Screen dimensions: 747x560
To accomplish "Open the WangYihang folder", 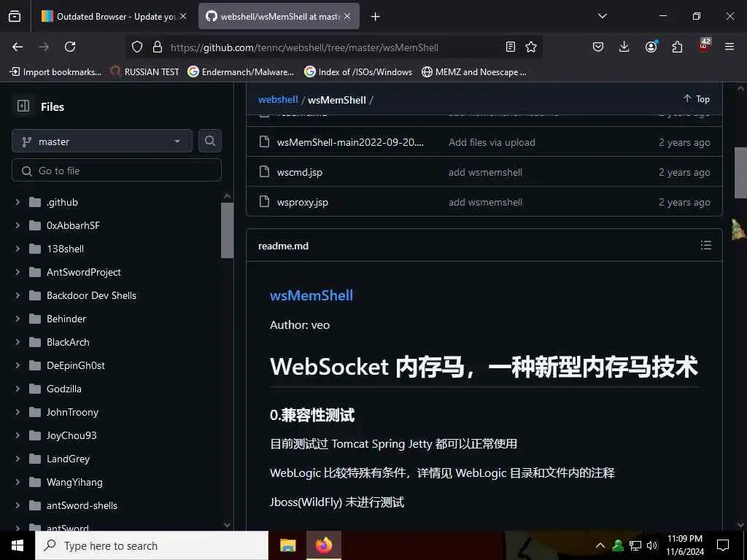I will (74, 482).
